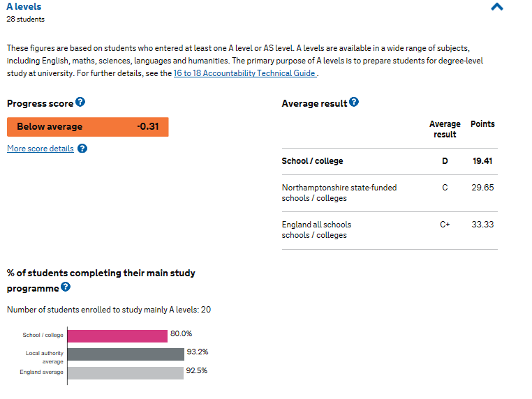This screenshot has width=532, height=399.
Task: Select England all schools row
Action: tap(390, 230)
